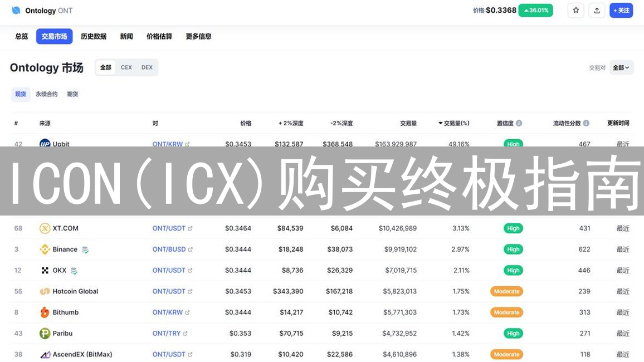
Task: Open the 更多信息 tab
Action: click(x=198, y=36)
